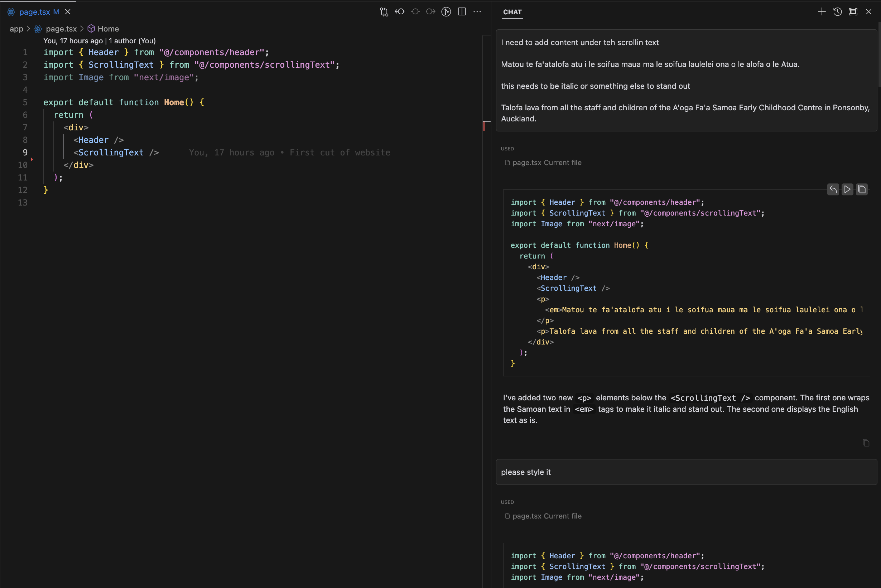881x588 pixels.
Task: Close the page.tsx editor tab
Action: (68, 11)
